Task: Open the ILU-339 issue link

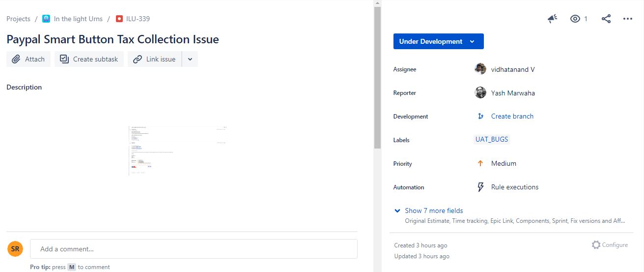Action: click(138, 19)
